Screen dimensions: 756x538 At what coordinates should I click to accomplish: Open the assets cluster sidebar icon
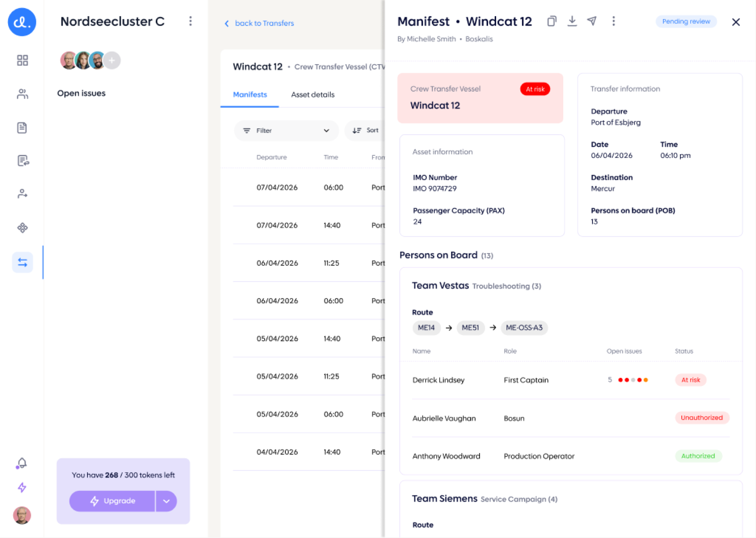[22, 228]
